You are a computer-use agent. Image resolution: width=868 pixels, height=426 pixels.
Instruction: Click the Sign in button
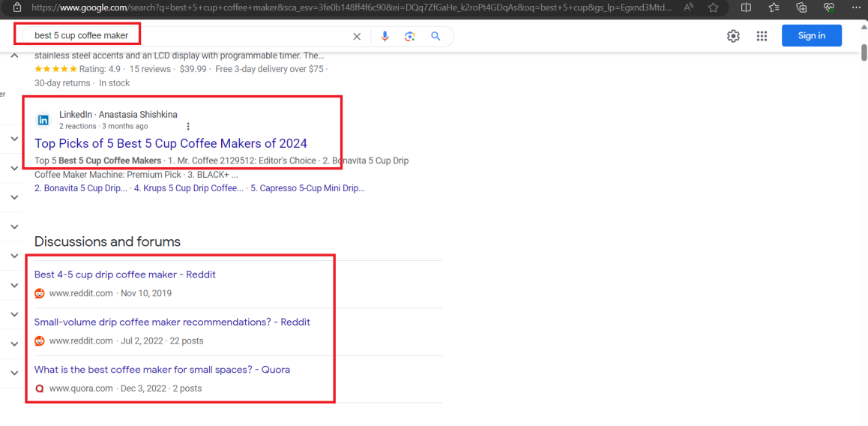click(x=812, y=35)
